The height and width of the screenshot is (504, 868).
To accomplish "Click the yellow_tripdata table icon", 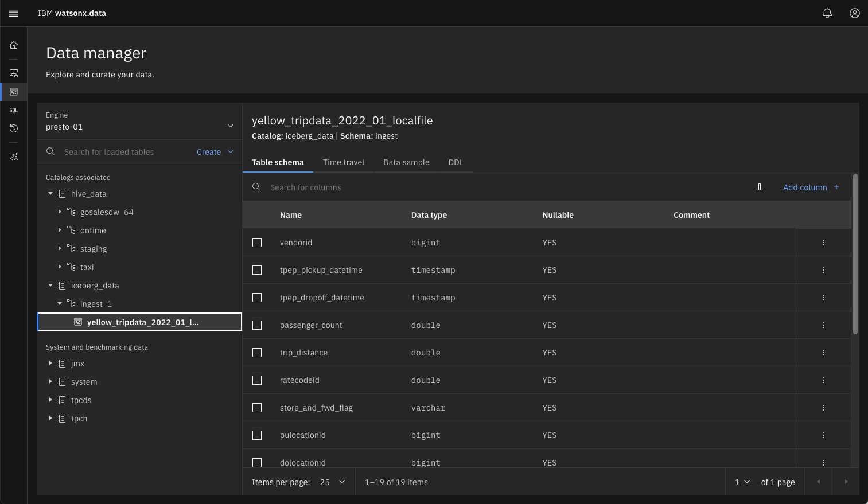I will tap(78, 322).
